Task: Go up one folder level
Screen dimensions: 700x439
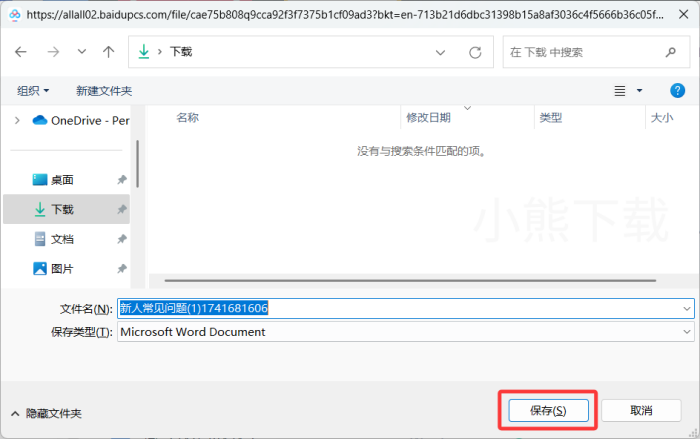Action: pyautogui.click(x=108, y=52)
